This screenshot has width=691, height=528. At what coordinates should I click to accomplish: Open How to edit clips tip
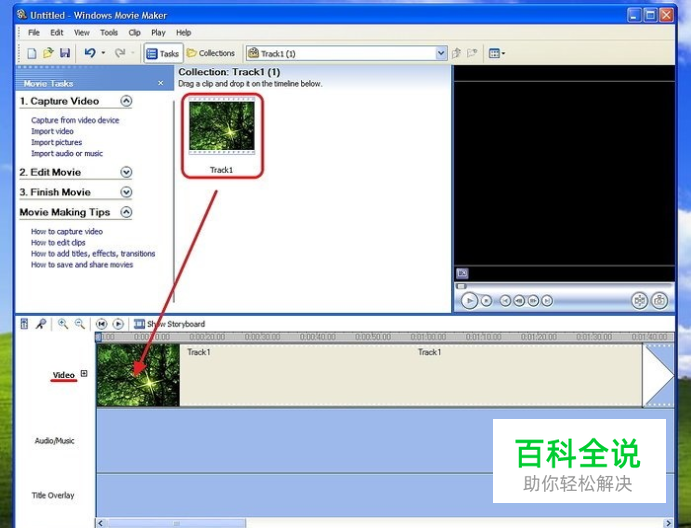click(58, 242)
